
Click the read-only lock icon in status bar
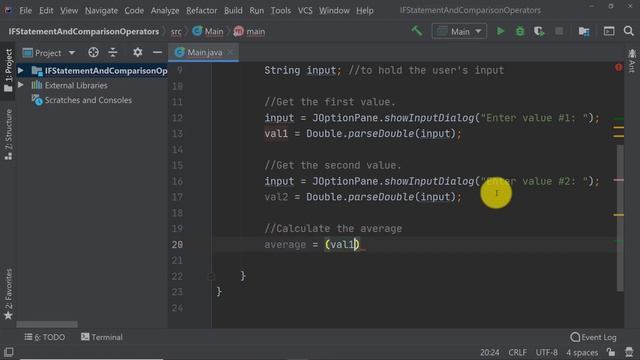[x=611, y=352]
